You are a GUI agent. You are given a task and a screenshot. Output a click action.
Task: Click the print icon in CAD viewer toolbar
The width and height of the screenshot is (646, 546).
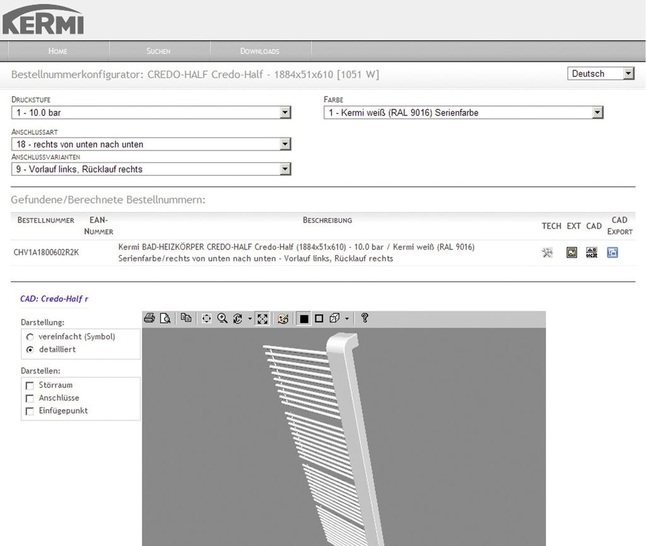pyautogui.click(x=149, y=318)
